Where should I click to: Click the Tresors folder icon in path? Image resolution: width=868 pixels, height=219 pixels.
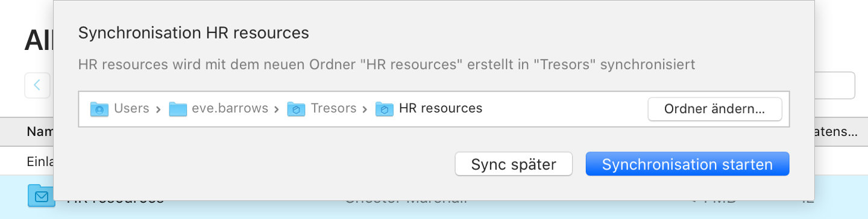click(296, 109)
